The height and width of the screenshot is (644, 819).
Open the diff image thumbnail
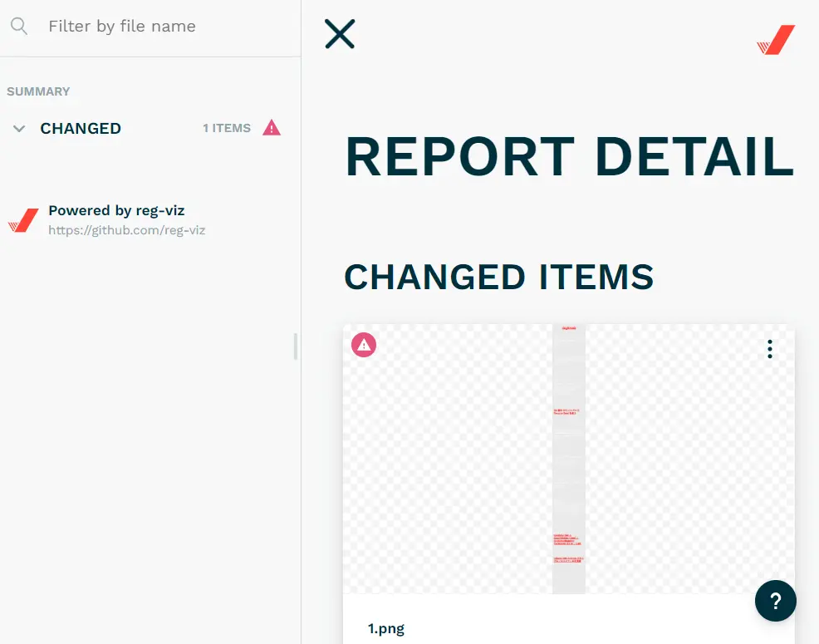click(569, 459)
